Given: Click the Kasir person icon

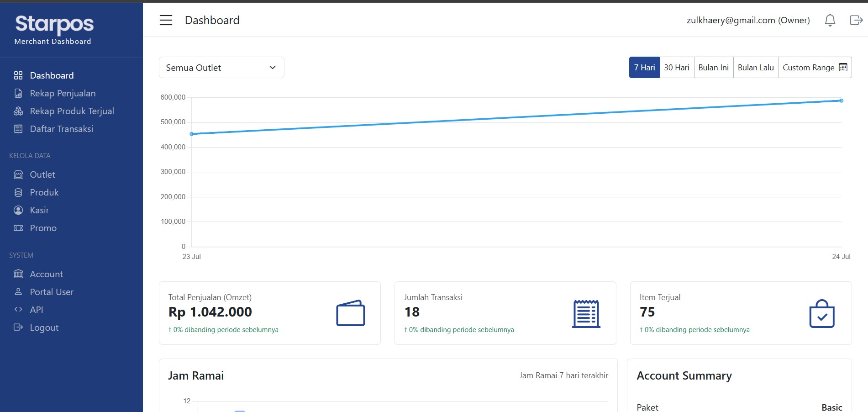Looking at the screenshot, I should [18, 210].
